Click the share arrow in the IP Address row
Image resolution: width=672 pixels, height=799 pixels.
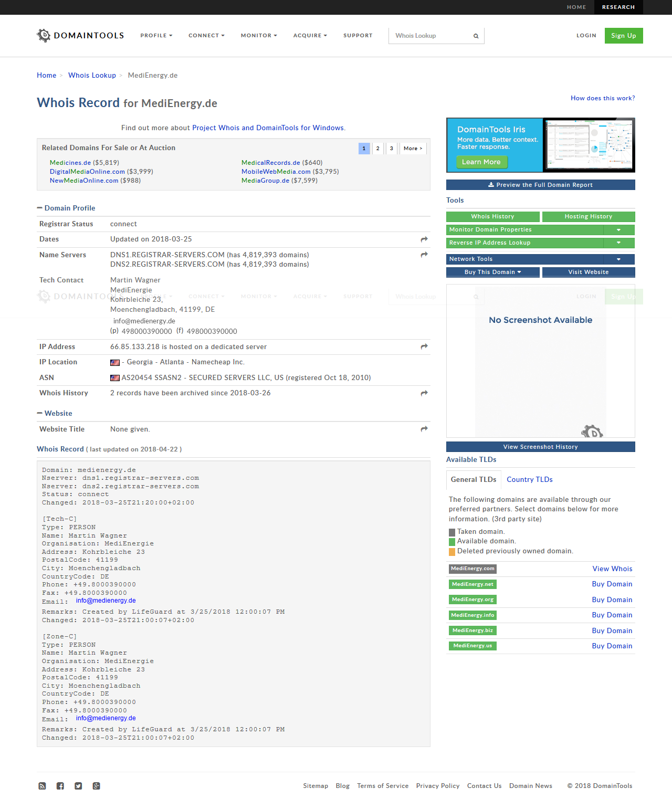click(x=424, y=346)
